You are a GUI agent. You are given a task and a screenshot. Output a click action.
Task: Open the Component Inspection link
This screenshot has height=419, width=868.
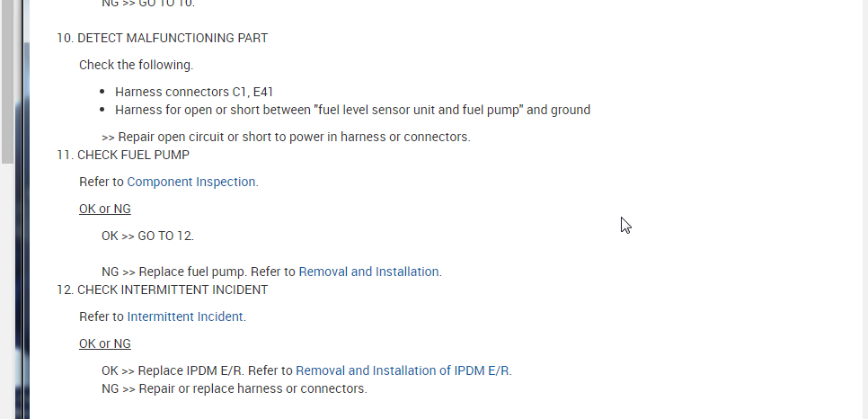pyautogui.click(x=191, y=182)
